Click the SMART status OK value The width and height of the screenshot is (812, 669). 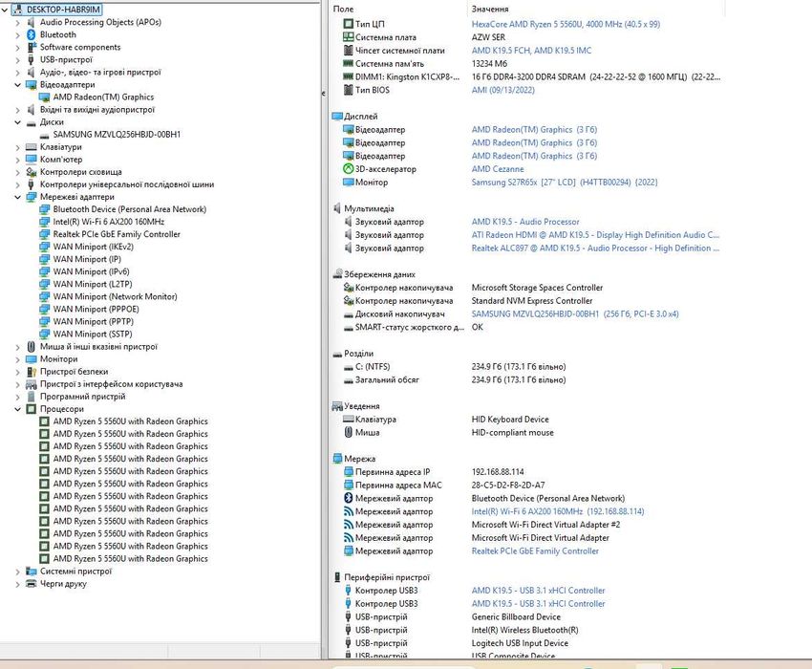477,327
